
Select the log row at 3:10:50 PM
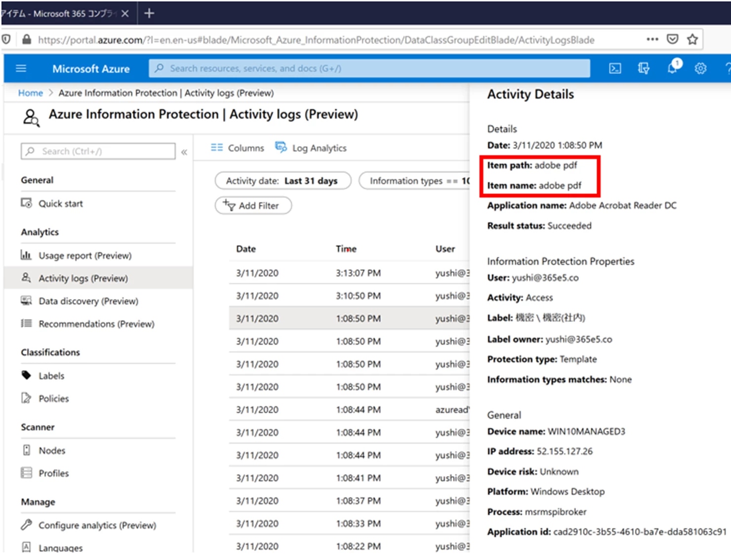349,296
